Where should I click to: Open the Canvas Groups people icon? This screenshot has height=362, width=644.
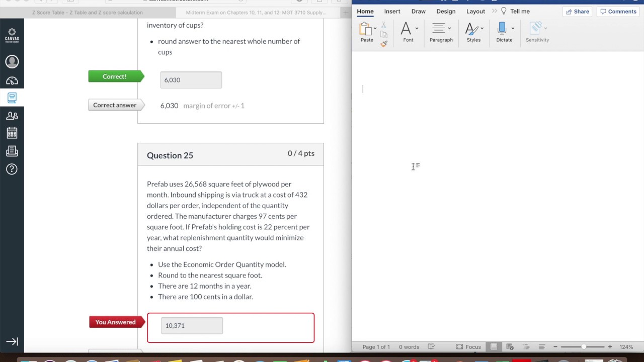12,116
